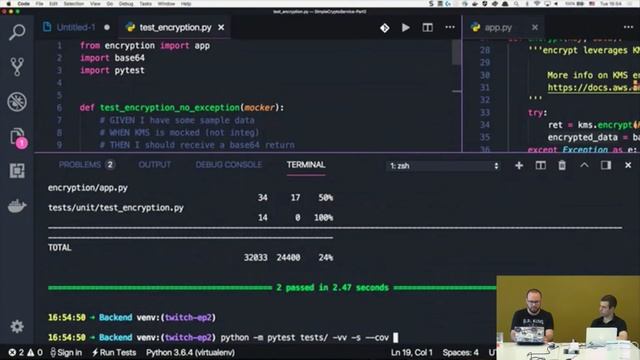Run the Python file with play button

pyautogui.click(x=406, y=27)
